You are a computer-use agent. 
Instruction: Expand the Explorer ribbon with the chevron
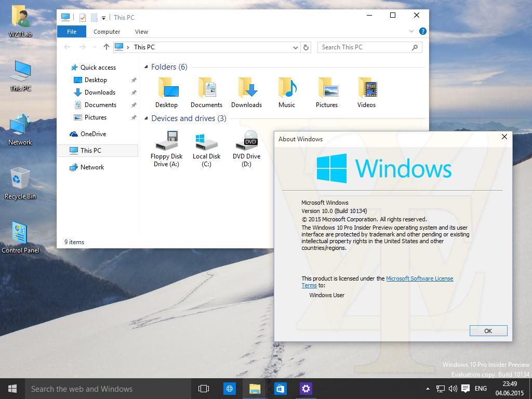411,31
